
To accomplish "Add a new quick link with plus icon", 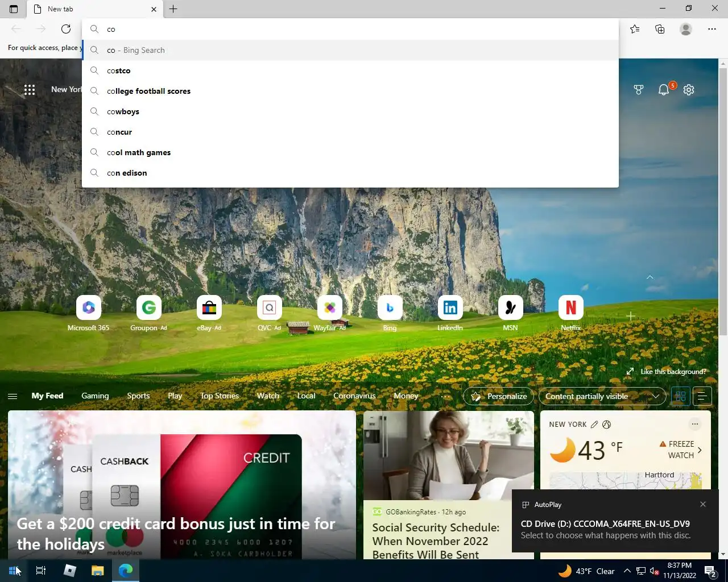I will point(630,315).
